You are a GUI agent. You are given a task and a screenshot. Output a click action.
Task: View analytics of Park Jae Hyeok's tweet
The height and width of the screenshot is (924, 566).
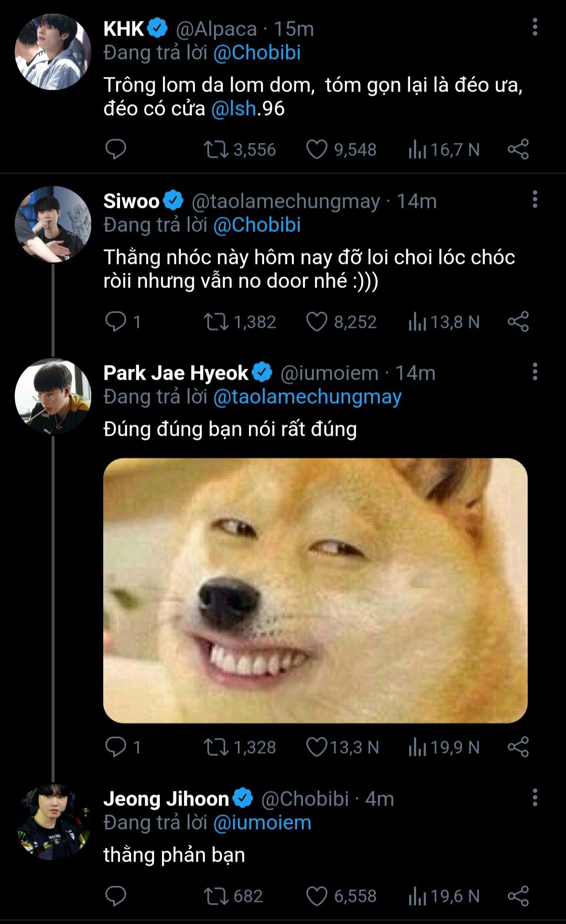tap(417, 747)
